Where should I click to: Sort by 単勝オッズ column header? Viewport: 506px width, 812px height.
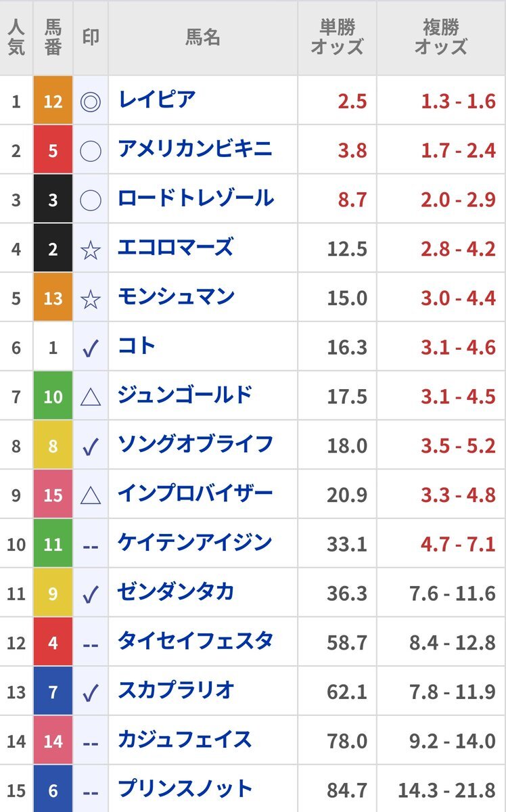[x=337, y=37]
